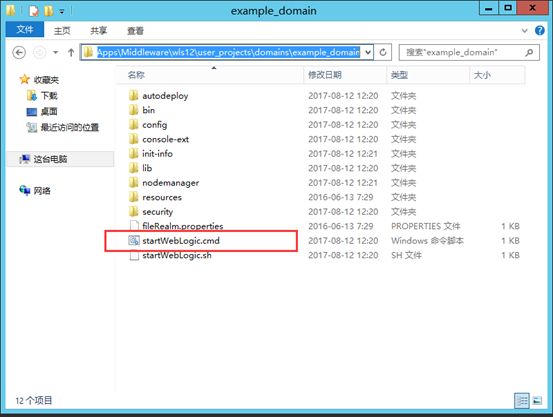Click the 'Windows 命令脚本' type cell
The height and width of the screenshot is (417, 553).
pos(427,241)
